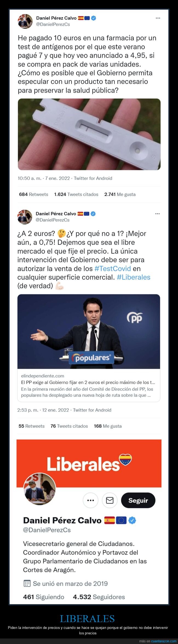Click the profile's three-dot options button
Viewport: 178px width, 644px height.
click(x=90, y=500)
